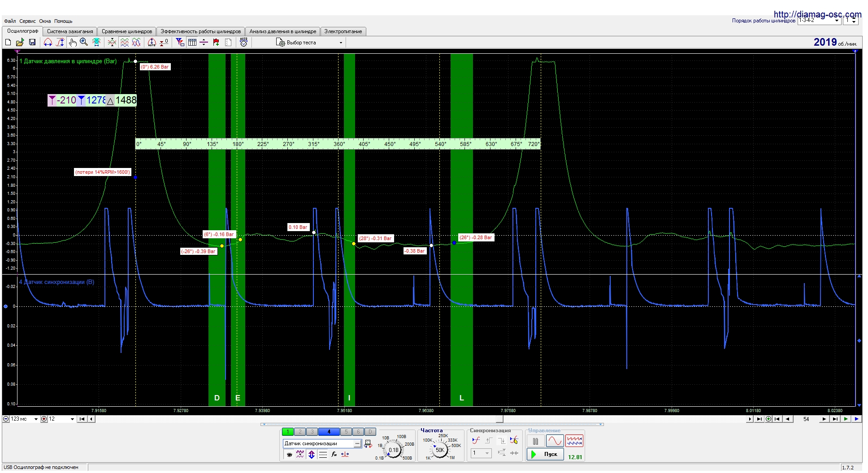The width and height of the screenshot is (868, 473).
Task: Select the red multi-waveform recorder button
Action: (574, 441)
